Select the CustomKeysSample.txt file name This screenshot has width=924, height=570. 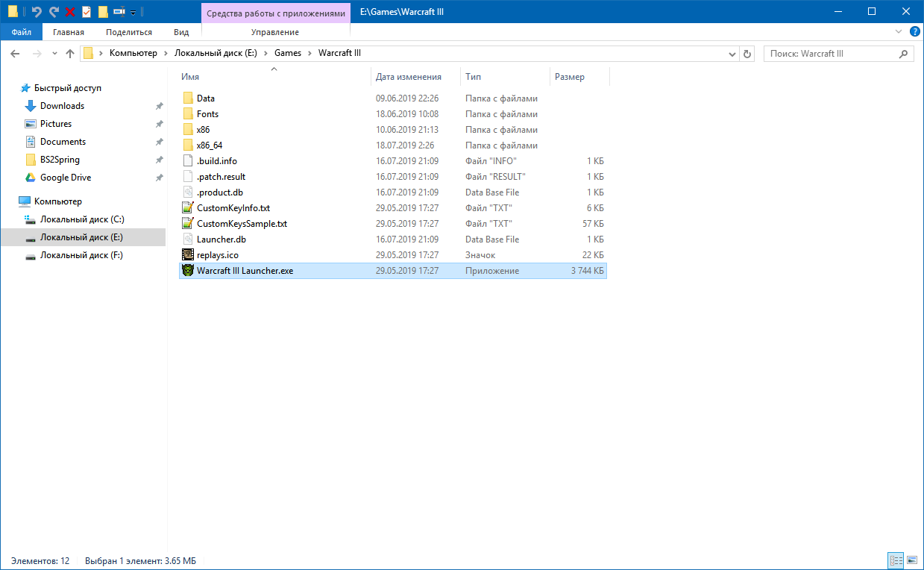242,224
